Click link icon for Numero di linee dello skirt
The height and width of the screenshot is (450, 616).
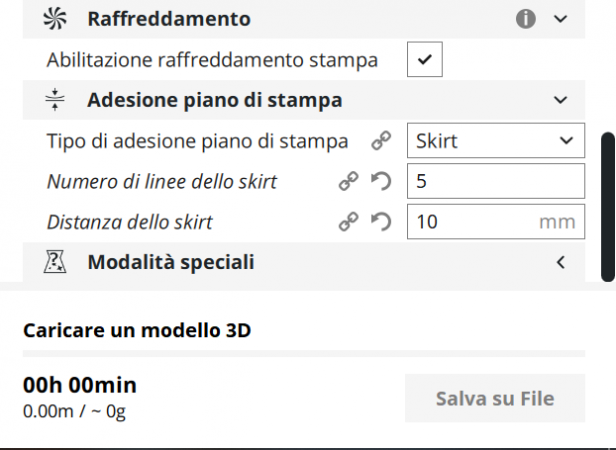click(x=348, y=182)
